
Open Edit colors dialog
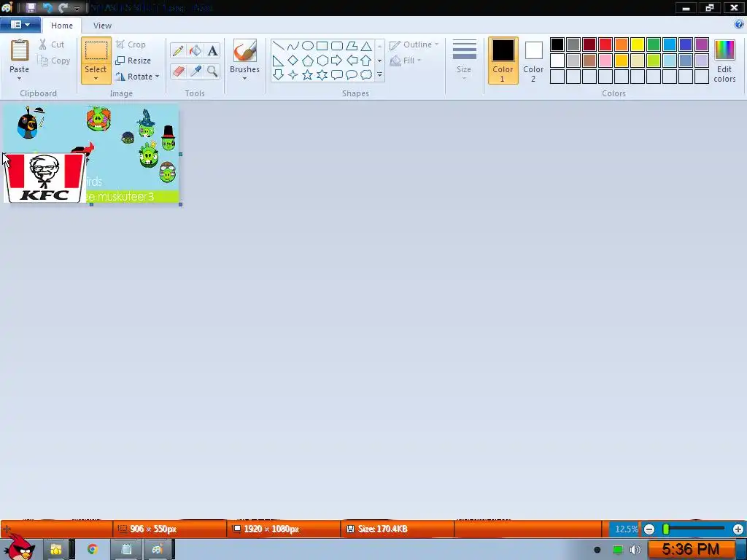(x=724, y=61)
